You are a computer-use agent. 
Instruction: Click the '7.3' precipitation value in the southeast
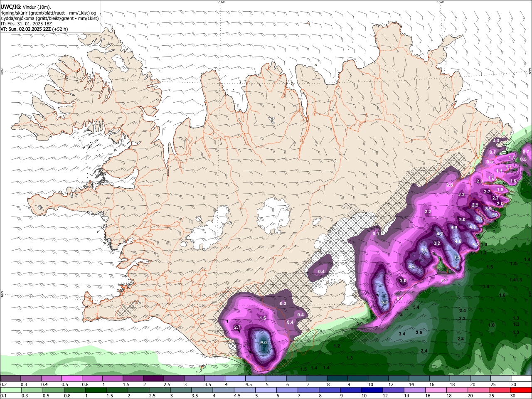click(457, 258)
